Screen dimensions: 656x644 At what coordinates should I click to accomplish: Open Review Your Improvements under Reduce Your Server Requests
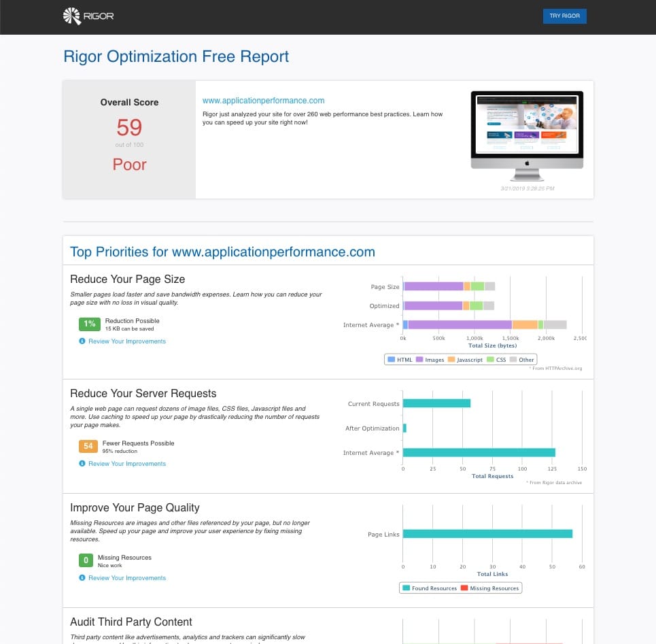pos(126,464)
